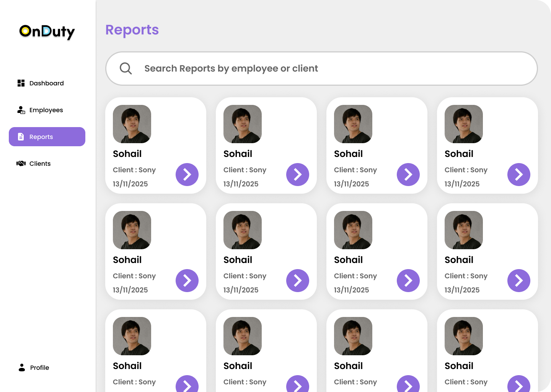
Task: Click Sohail's avatar on the first card
Action: pos(132,124)
